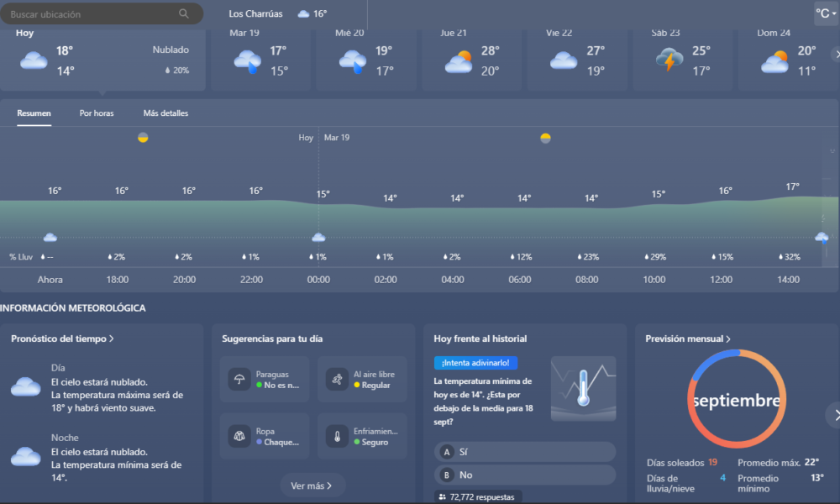
Task: Click the Enfriamiento thermometer icon
Action: coord(338,437)
